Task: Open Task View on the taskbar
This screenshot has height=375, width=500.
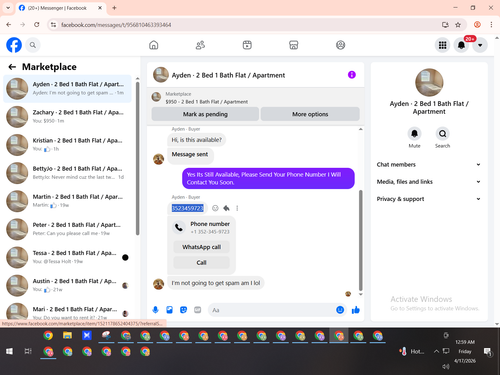Action: (28, 351)
